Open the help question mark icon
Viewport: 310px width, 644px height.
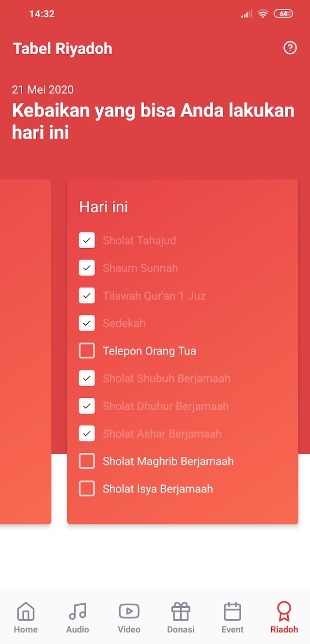tap(290, 48)
